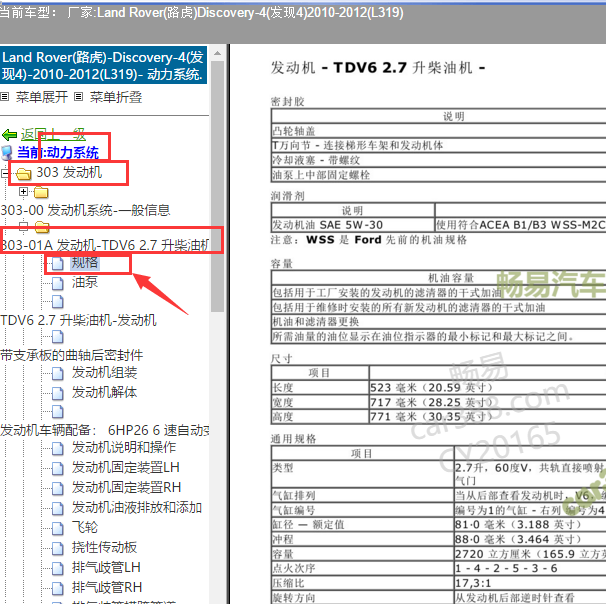The height and width of the screenshot is (604, 606).
Task: Select 303-01A 发动机-TDV6 2.7 升柴油机 node
Action: (x=105, y=245)
